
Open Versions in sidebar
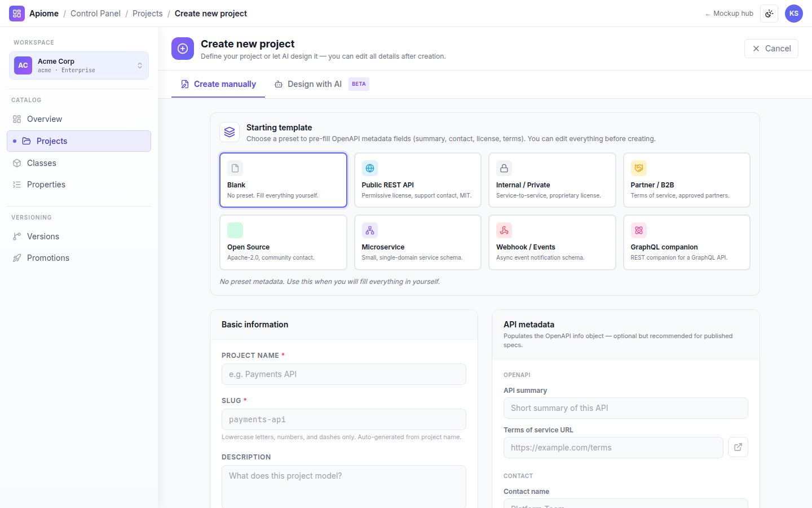click(x=79, y=237)
